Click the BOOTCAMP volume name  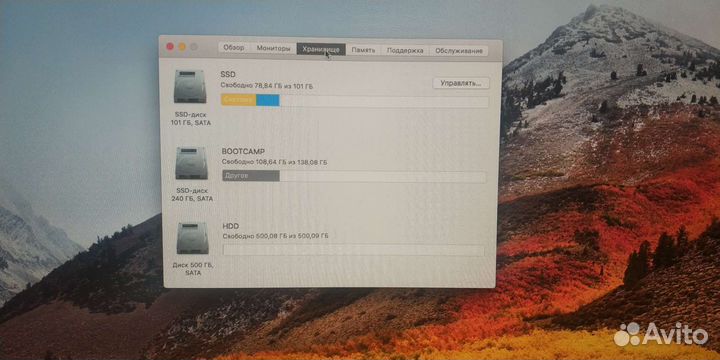[243, 151]
